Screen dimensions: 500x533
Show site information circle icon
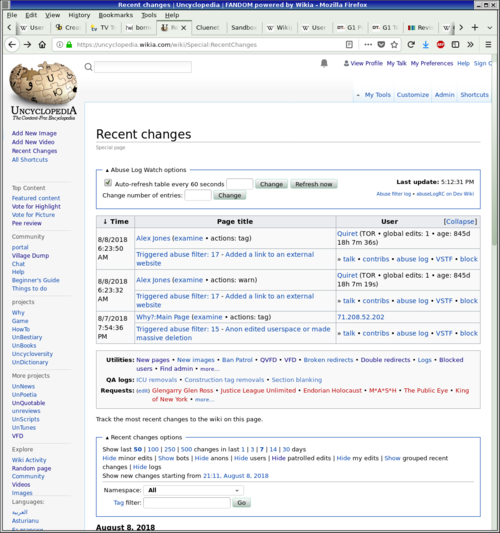(59, 45)
